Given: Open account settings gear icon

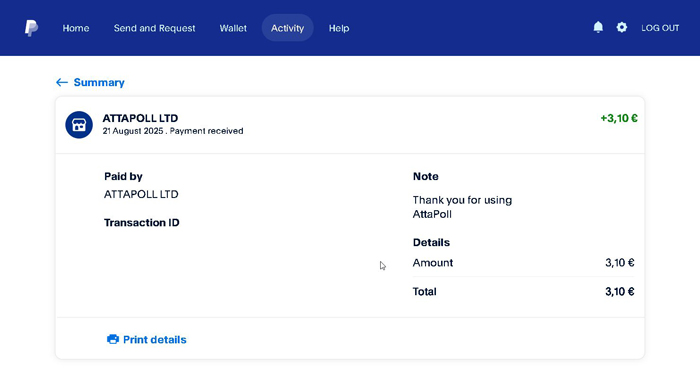Looking at the screenshot, I should (621, 27).
